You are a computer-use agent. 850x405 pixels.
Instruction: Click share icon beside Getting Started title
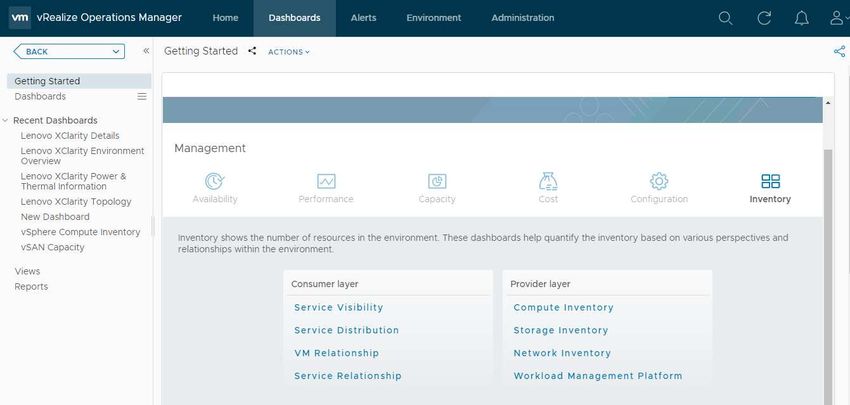[x=252, y=51]
